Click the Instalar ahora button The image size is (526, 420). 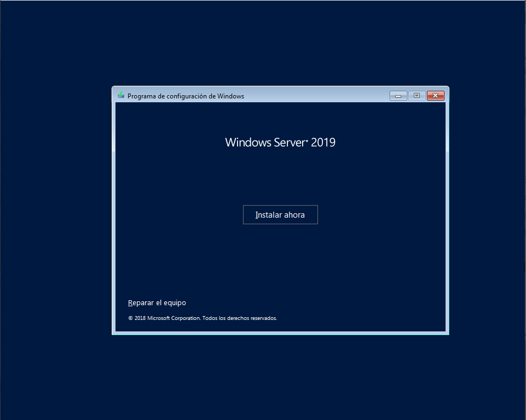pyautogui.click(x=280, y=214)
